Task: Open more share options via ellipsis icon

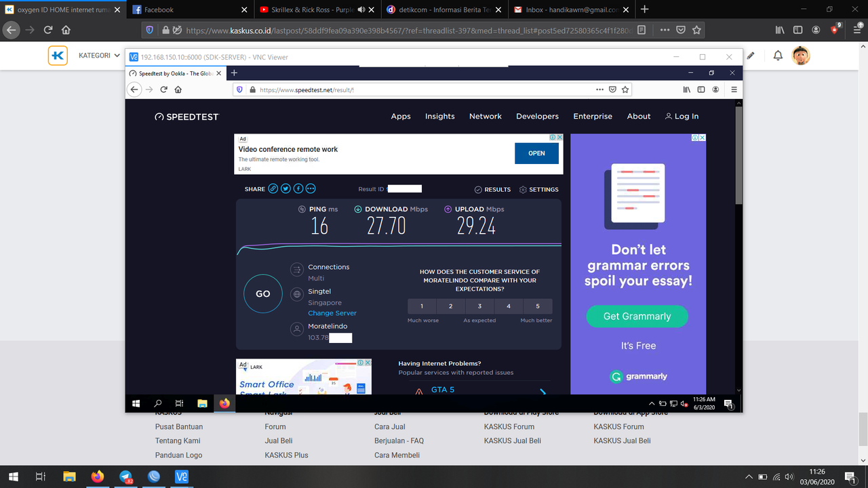Action: point(311,188)
